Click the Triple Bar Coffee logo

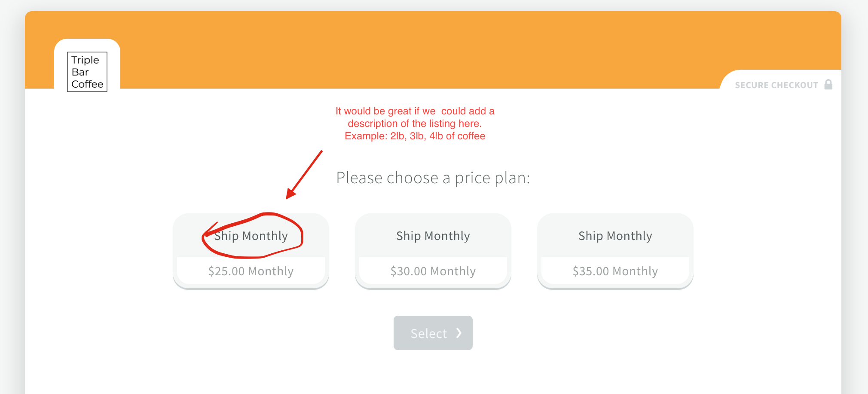[87, 72]
